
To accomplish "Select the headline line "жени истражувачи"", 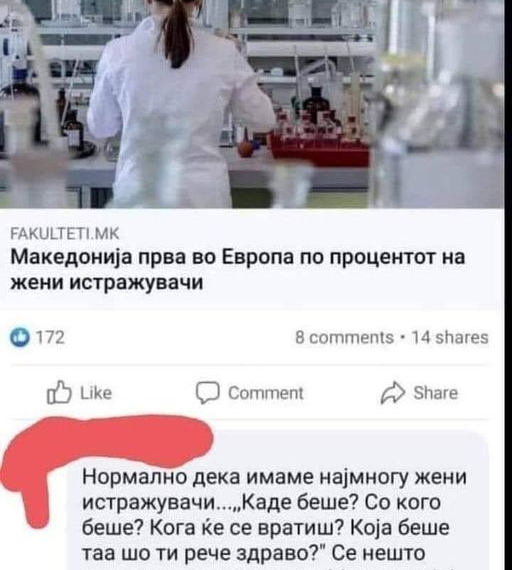I will (107, 282).
